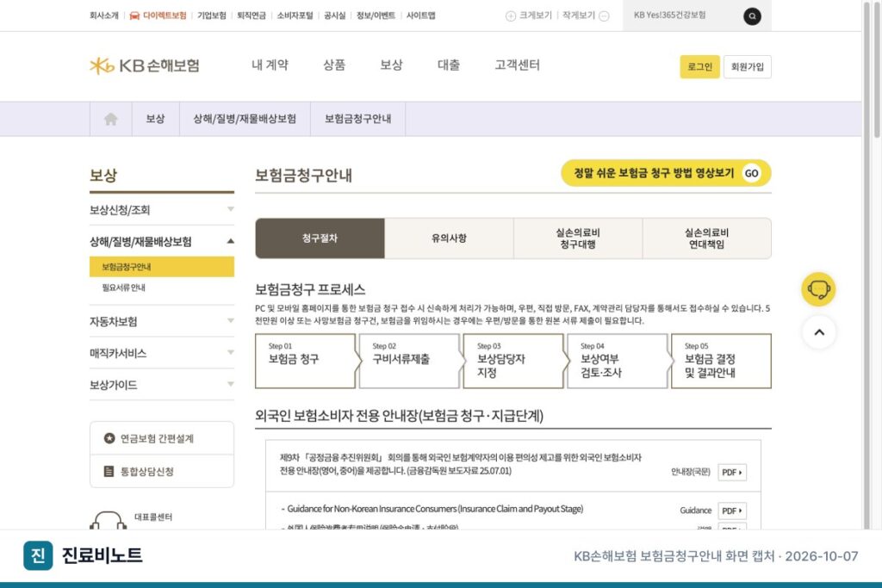Click 작게보기 to shrink text
Screen dimensions: 882x588
(579, 15)
